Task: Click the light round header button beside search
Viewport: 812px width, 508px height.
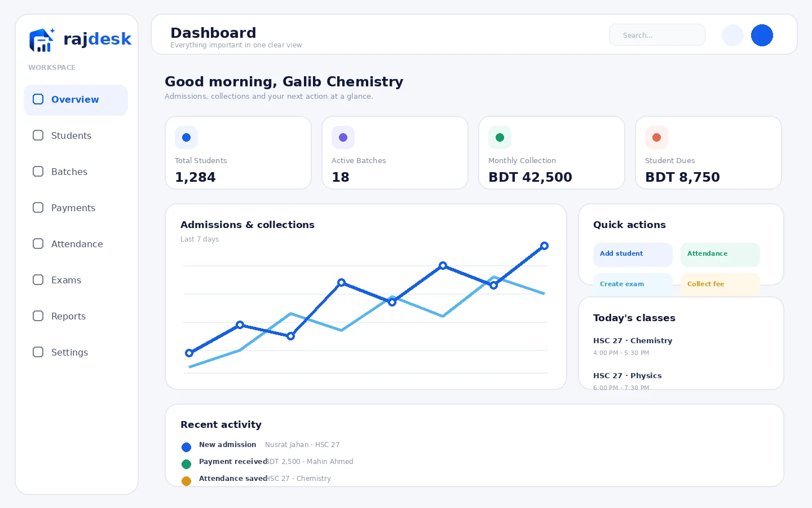Action: [x=732, y=35]
